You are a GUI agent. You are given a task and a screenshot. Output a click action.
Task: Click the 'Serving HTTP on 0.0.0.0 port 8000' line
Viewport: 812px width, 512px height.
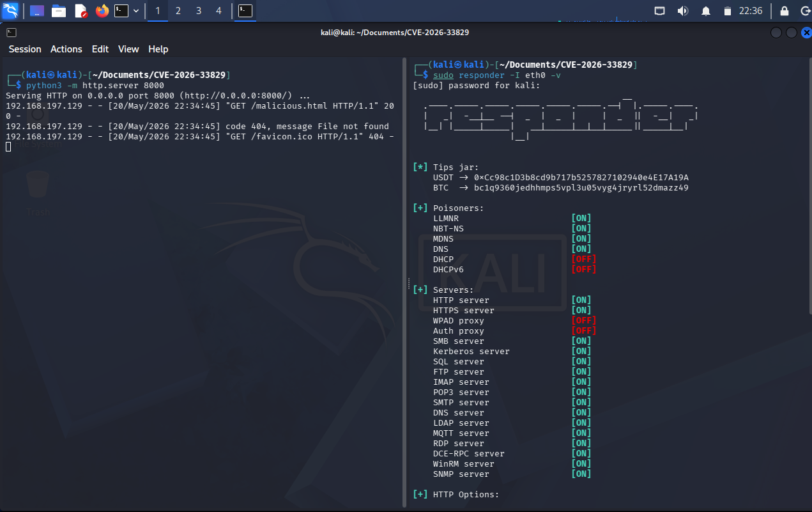click(158, 95)
